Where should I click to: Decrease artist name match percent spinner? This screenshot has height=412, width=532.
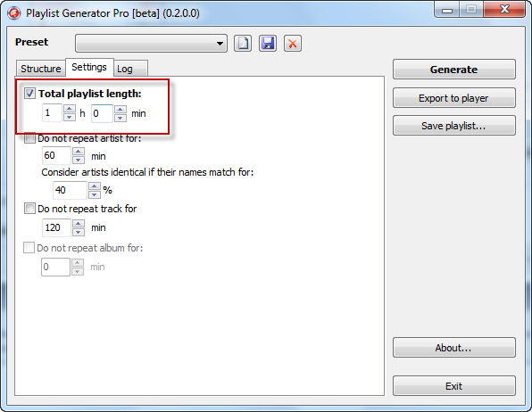coord(95,194)
